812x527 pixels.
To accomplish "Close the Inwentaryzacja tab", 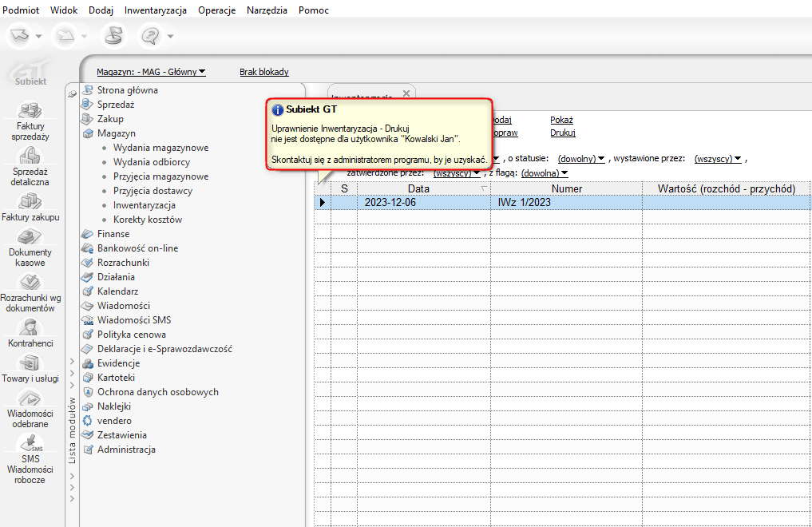I will 406,93.
